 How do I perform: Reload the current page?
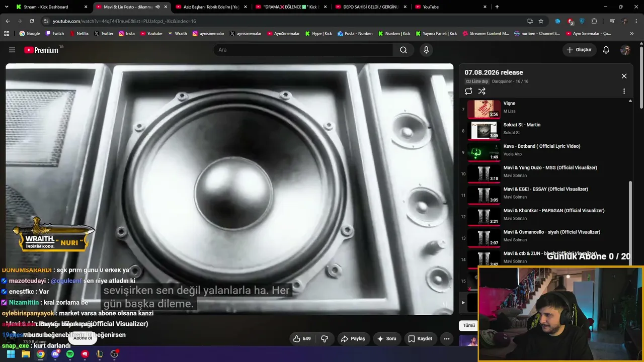pos(32,21)
